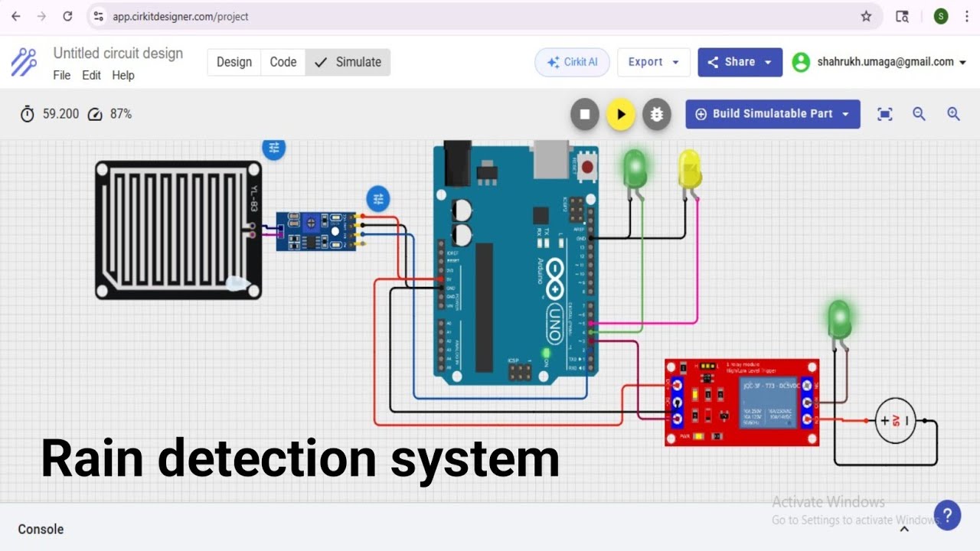Zoom in the canvas
Image resolution: width=980 pixels, height=551 pixels.
[x=953, y=114]
